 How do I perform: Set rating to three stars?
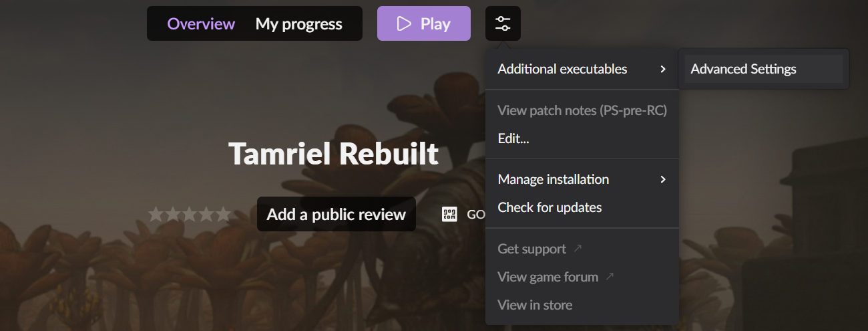189,214
